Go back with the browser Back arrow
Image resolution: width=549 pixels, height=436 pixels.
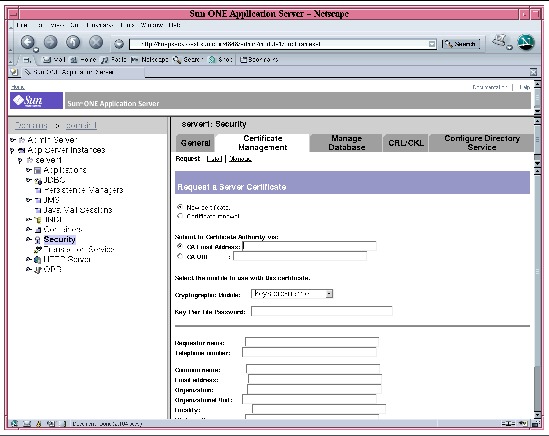(27, 42)
